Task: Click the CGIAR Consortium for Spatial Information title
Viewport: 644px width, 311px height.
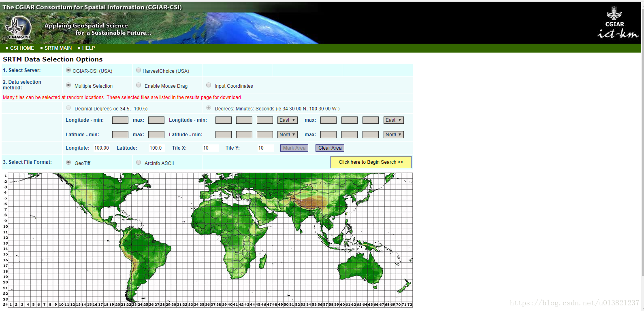Action: pyautogui.click(x=92, y=7)
